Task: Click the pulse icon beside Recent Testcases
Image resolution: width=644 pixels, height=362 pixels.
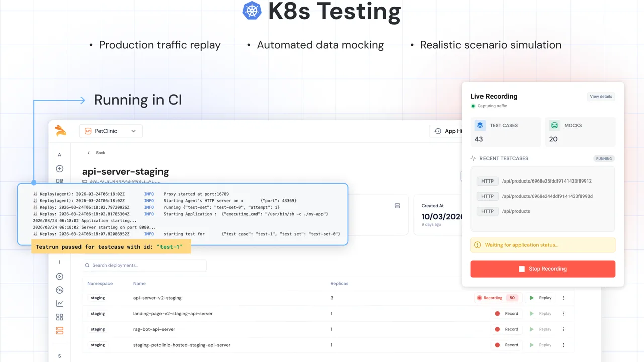Action: (x=473, y=158)
